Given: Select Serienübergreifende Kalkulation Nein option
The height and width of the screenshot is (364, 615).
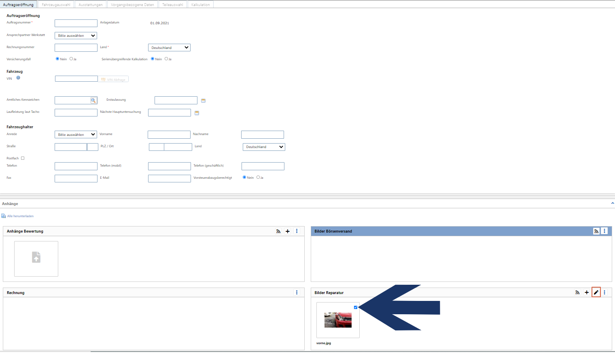Looking at the screenshot, I should (153, 59).
